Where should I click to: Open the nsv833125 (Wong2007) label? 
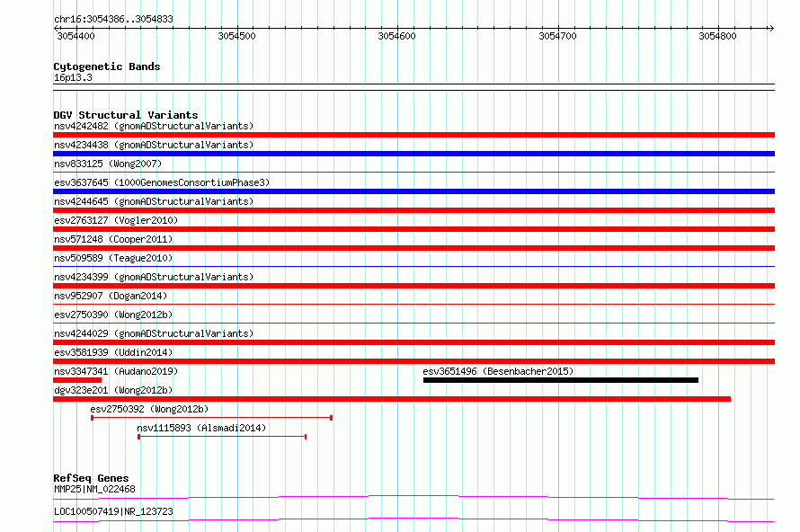click(x=108, y=164)
